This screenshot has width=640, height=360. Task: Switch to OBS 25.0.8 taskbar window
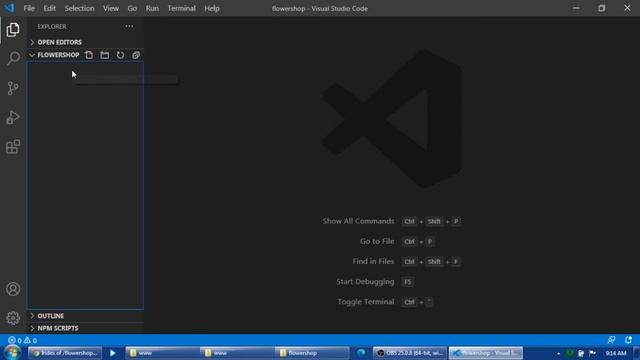pyautogui.click(x=410, y=353)
